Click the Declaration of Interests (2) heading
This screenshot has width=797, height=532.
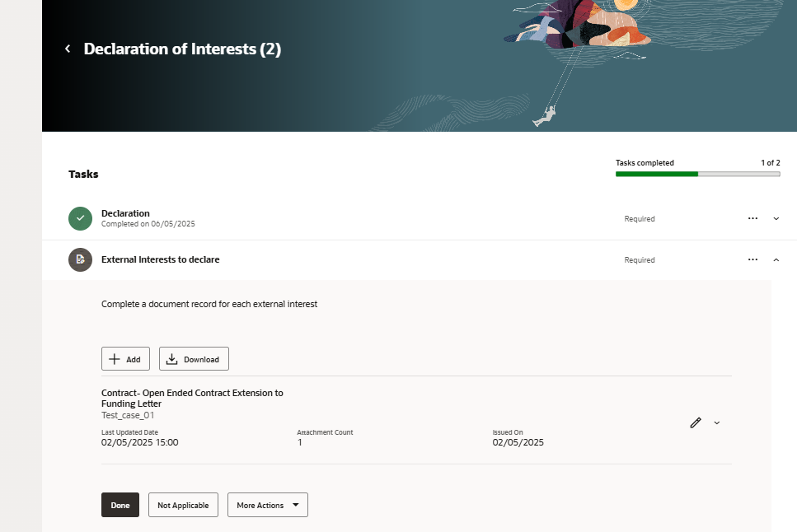point(182,49)
